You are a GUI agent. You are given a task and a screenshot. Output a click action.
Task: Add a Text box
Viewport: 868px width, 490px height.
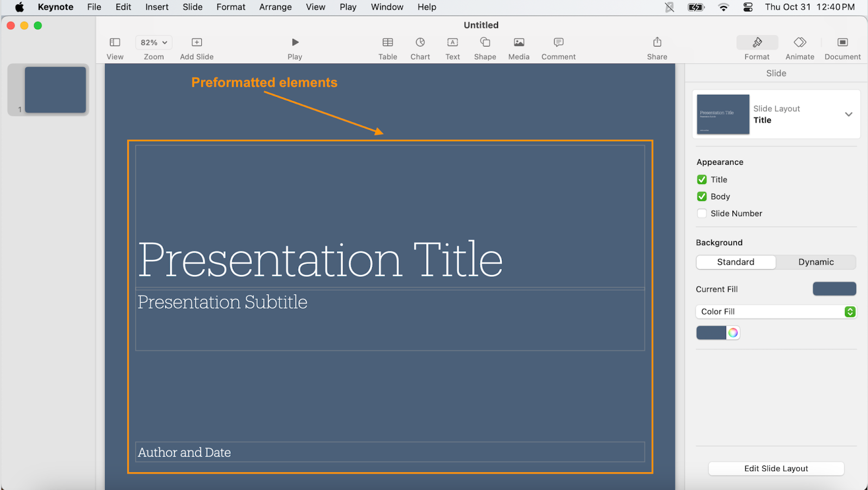(x=452, y=43)
